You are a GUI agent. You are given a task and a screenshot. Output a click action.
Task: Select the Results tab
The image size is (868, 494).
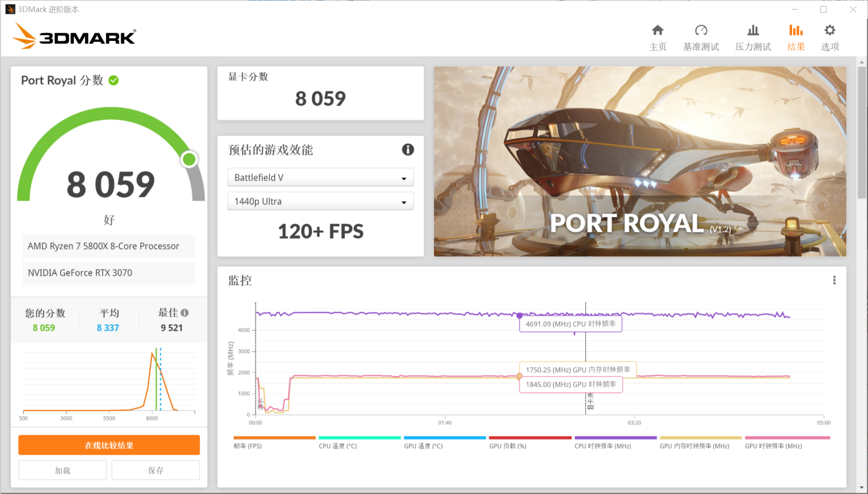tap(796, 37)
